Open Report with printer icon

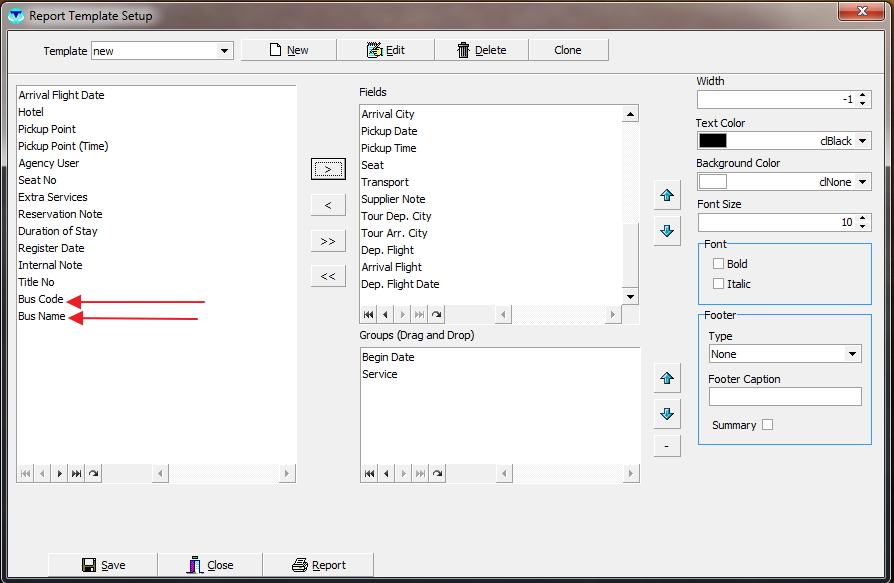click(318, 565)
